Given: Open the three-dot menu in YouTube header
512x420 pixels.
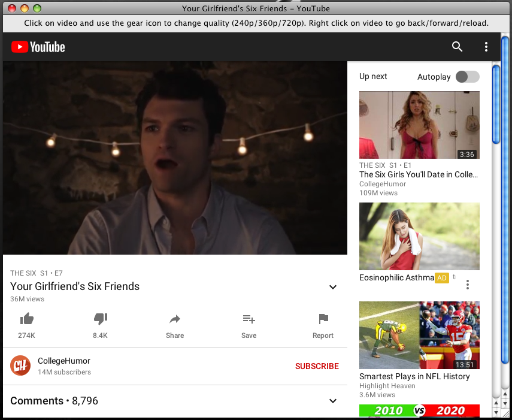Looking at the screenshot, I should 486,47.
